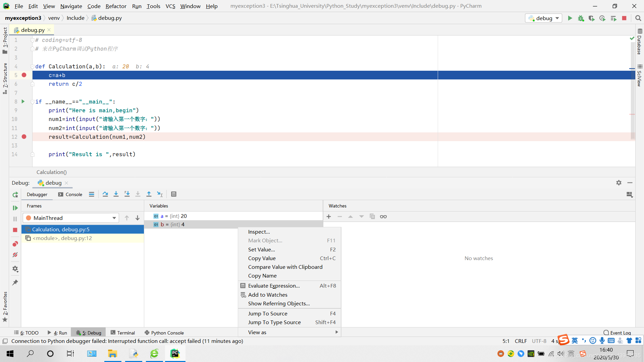This screenshot has width=644, height=362.
Task: Expand the View as submenu
Action: [289, 332]
